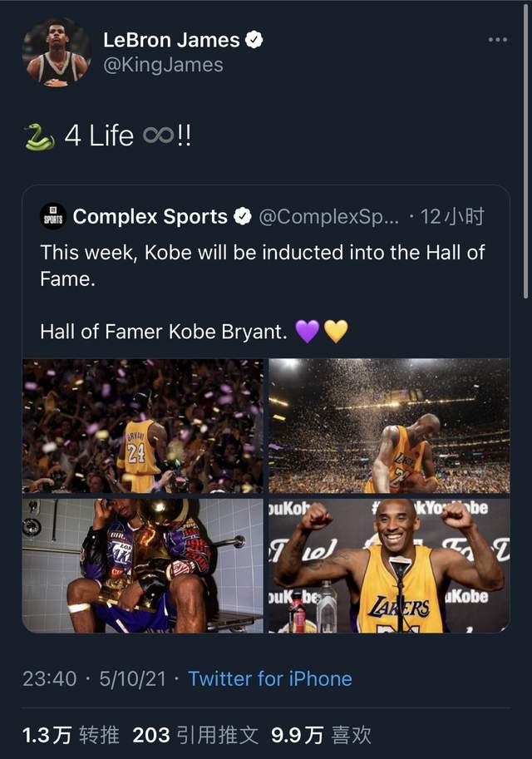
Task: Open the @KingJames handle
Action: [x=163, y=65]
